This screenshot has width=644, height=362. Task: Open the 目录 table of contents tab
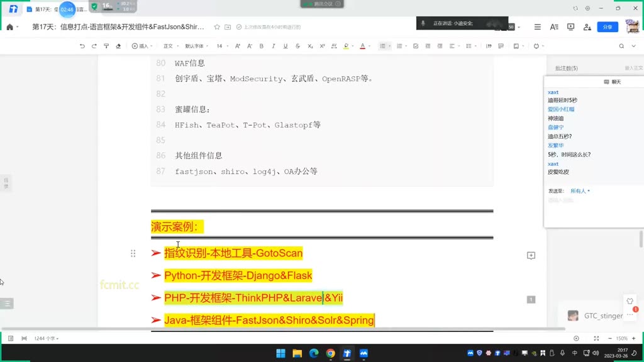click(x=6, y=183)
